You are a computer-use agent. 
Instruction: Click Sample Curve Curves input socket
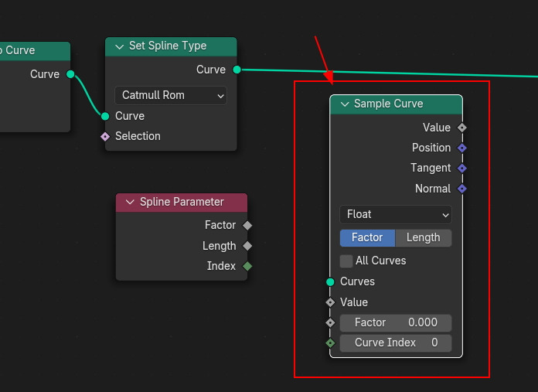pyautogui.click(x=330, y=281)
